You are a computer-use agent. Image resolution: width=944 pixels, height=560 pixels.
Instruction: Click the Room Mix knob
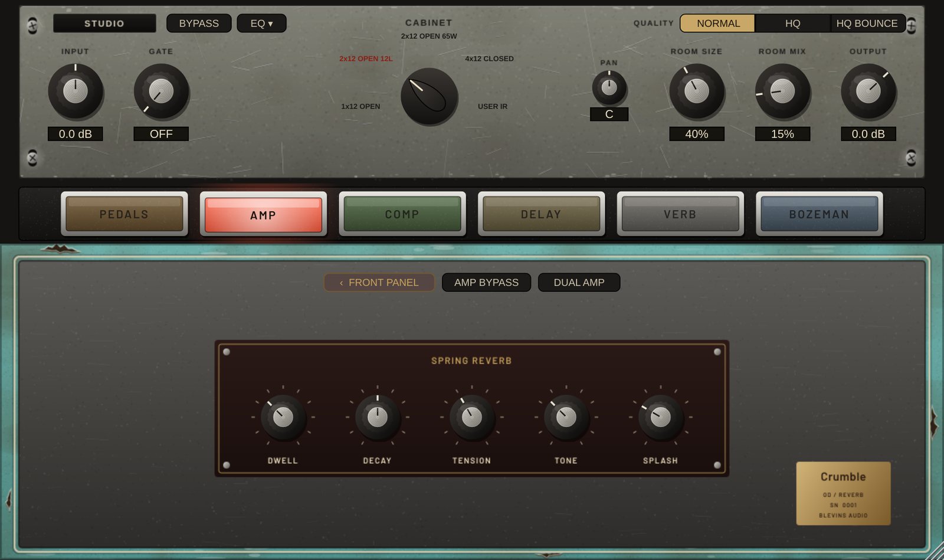(x=782, y=91)
